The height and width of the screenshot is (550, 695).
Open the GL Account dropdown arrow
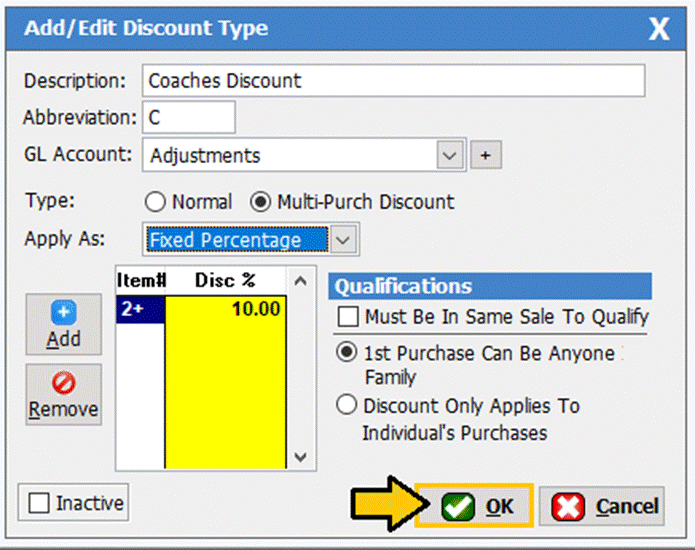click(450, 156)
